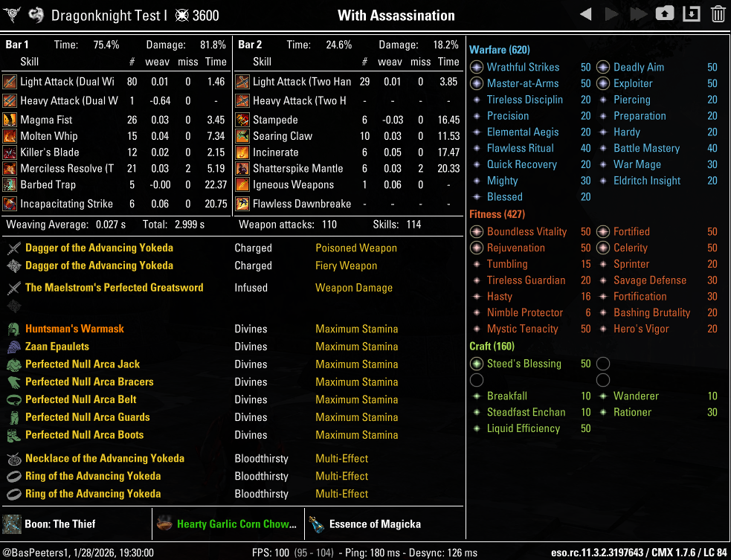Click the Steed's Blessing slotted star
Image resolution: width=731 pixels, height=560 pixels.
click(477, 364)
